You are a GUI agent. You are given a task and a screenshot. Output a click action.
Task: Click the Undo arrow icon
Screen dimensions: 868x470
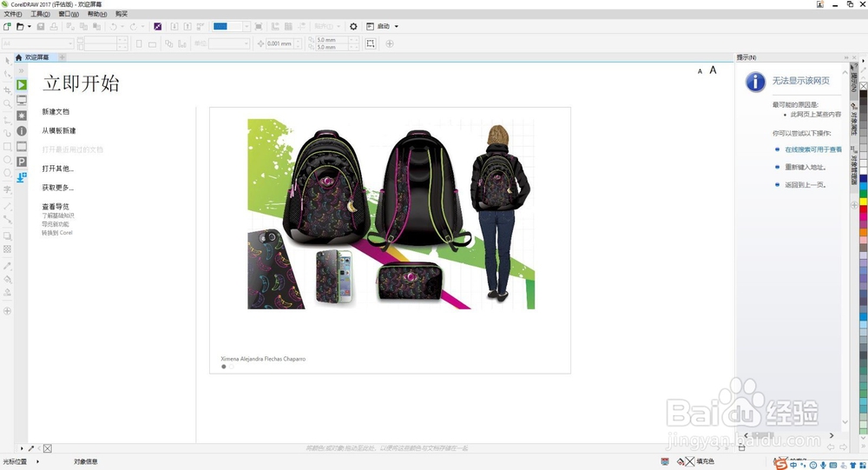114,27
